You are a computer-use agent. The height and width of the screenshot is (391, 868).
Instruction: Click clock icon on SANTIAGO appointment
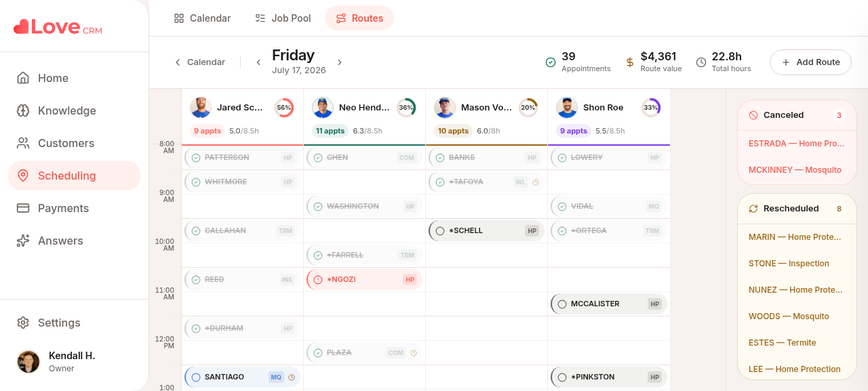pos(292,377)
